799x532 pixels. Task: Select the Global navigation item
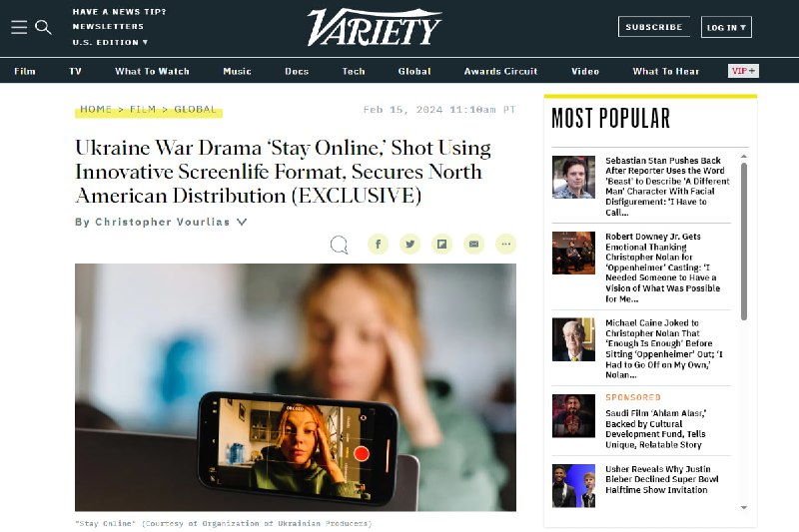(x=414, y=71)
